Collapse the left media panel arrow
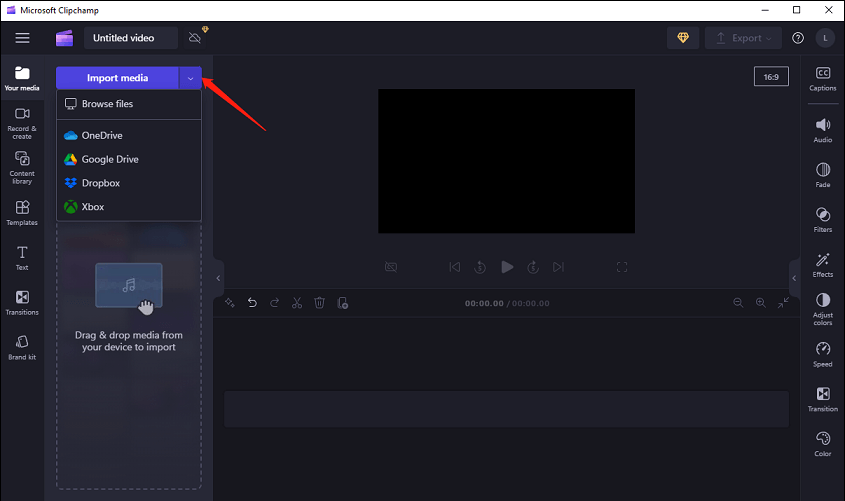Viewport: 845px width, 501px height. 218,278
